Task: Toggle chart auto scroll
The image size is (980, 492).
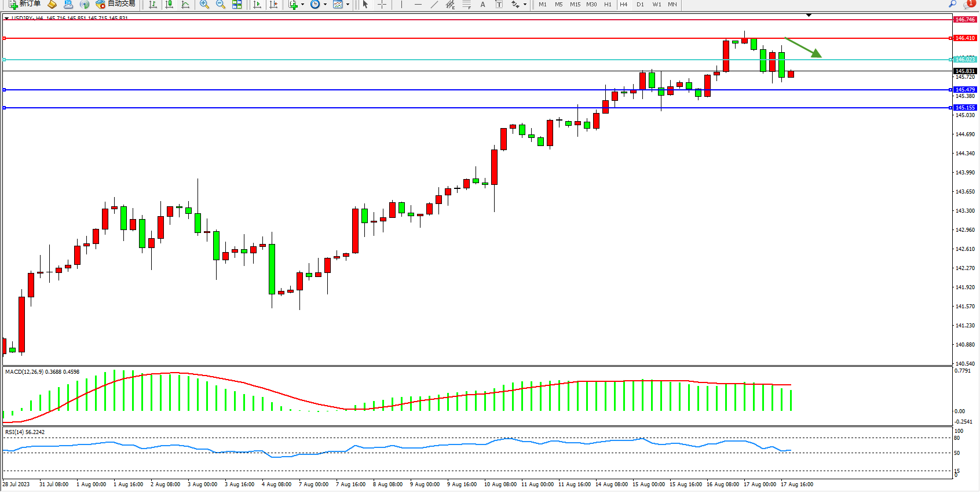Action: [x=258, y=4]
